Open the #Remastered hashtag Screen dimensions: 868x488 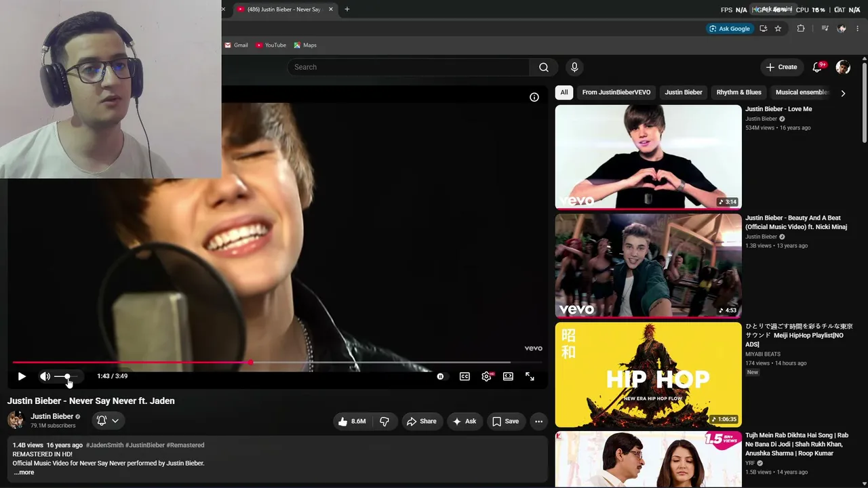click(x=185, y=445)
